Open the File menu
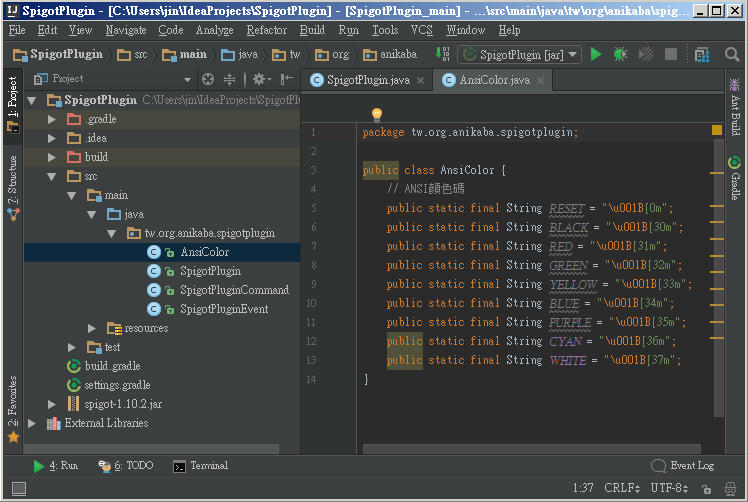The width and height of the screenshot is (748, 502). [x=17, y=31]
